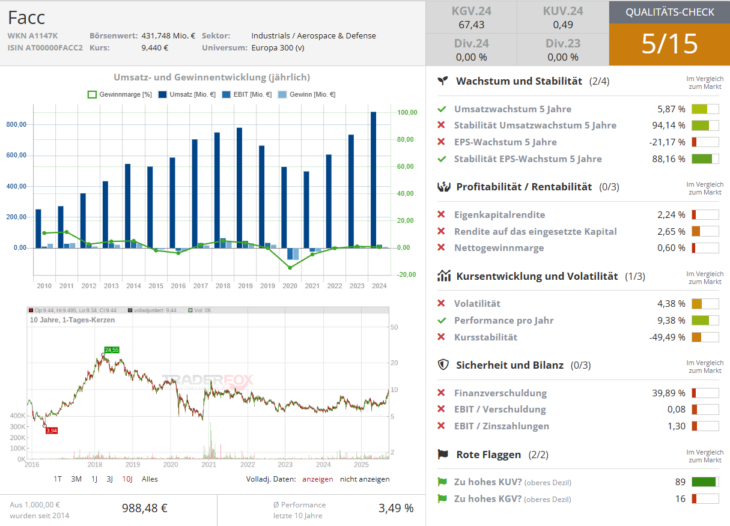730x526 pixels.
Task: Select the 1T chart timeframe
Action: pos(57,479)
